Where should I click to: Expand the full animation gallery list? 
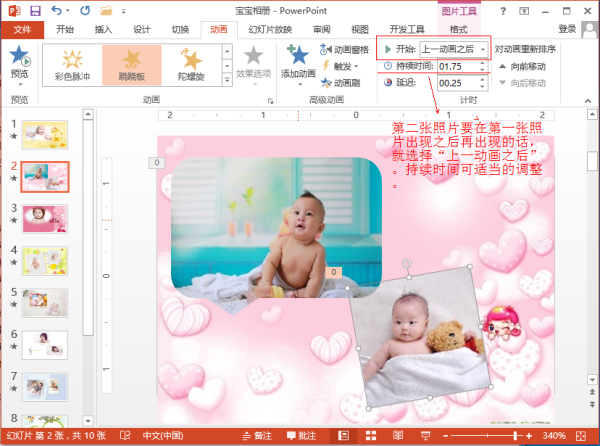[x=227, y=80]
